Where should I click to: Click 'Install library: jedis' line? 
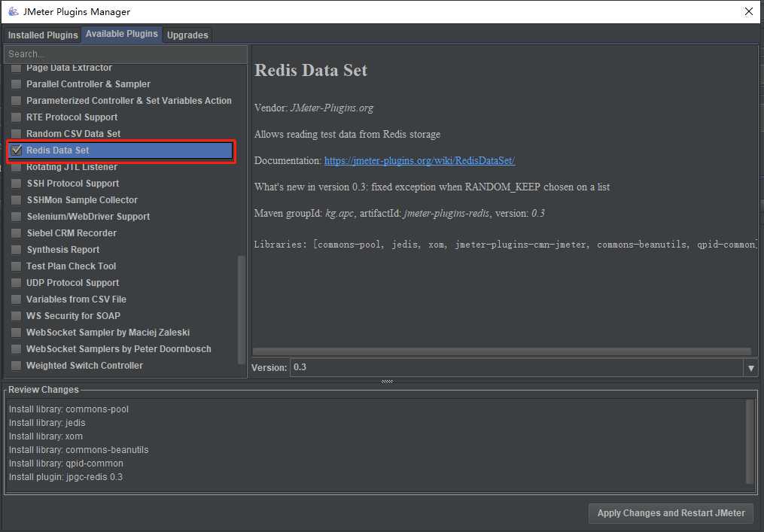[47, 424]
